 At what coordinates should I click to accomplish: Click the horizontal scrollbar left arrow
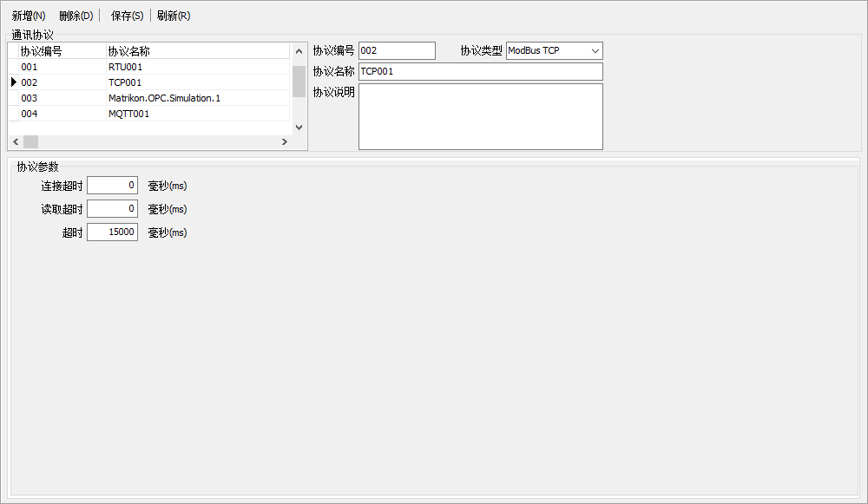coord(16,141)
